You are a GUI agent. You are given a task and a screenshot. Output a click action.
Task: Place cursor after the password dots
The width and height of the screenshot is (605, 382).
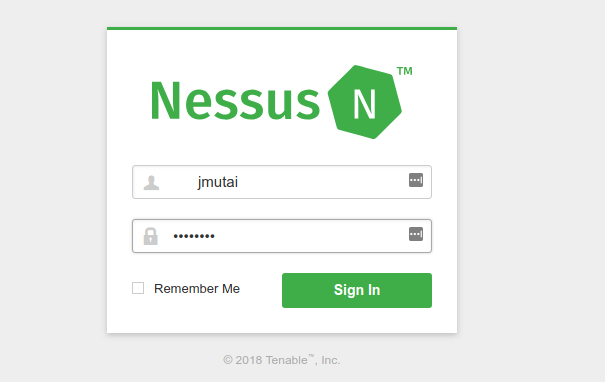[x=216, y=236]
